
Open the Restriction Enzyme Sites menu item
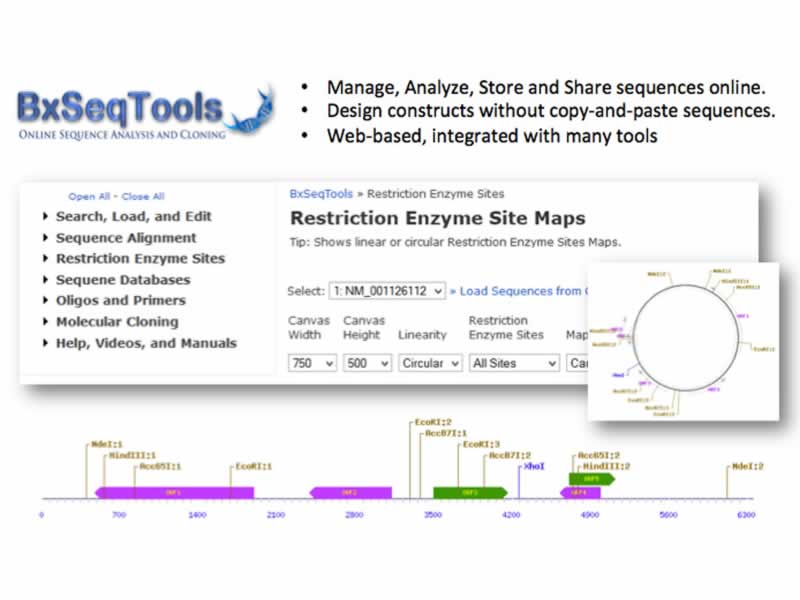[x=140, y=258]
